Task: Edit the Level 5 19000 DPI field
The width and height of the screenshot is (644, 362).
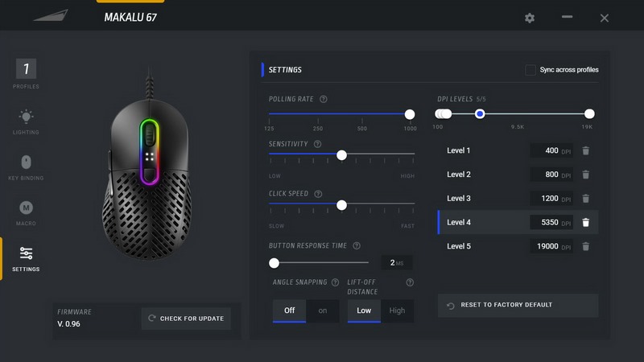Action: point(551,246)
